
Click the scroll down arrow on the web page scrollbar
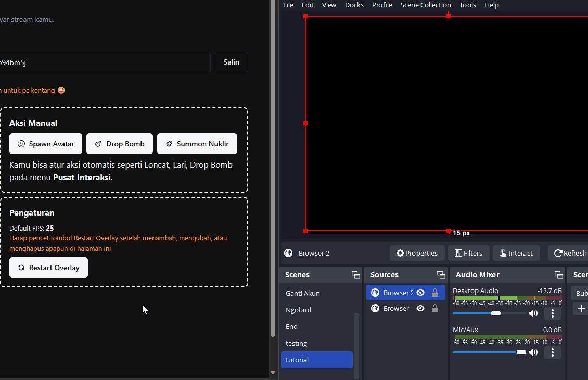[273, 372]
